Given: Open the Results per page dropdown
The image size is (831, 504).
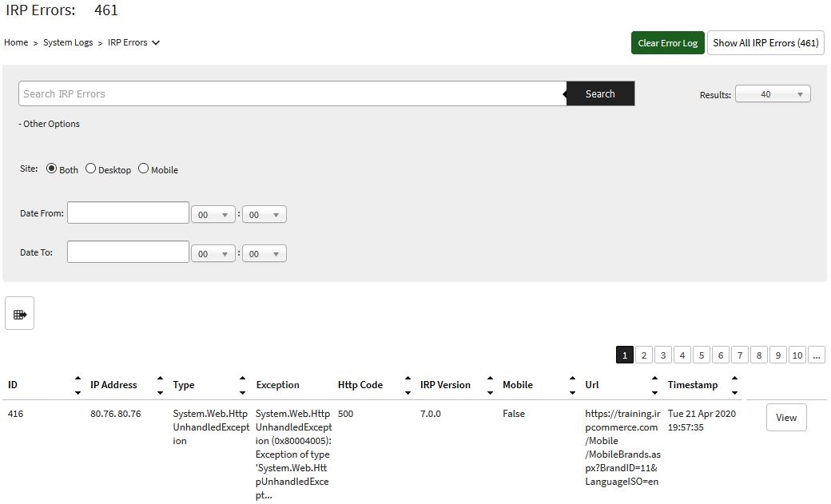Looking at the screenshot, I should click(x=772, y=94).
